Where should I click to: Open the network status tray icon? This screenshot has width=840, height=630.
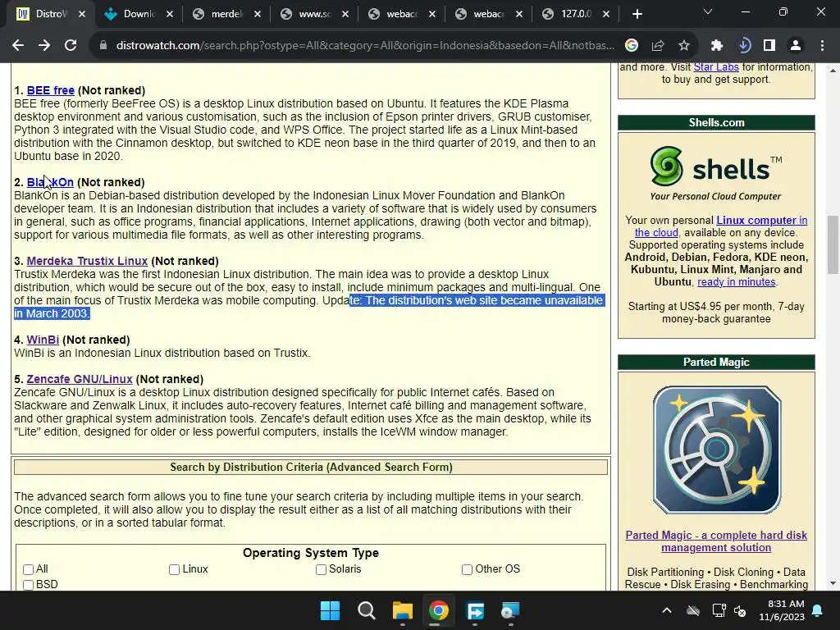point(719,610)
